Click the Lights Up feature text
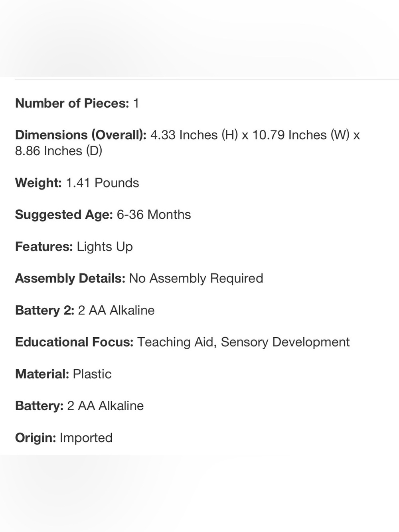The width and height of the screenshot is (399, 532). click(x=105, y=247)
